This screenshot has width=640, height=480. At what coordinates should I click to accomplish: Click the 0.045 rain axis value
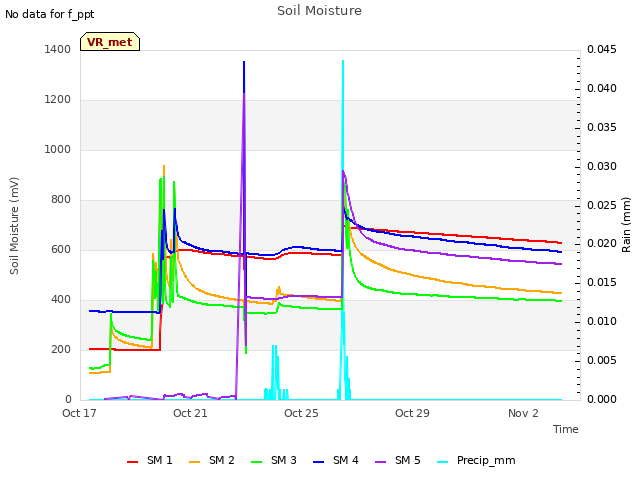[602, 49]
